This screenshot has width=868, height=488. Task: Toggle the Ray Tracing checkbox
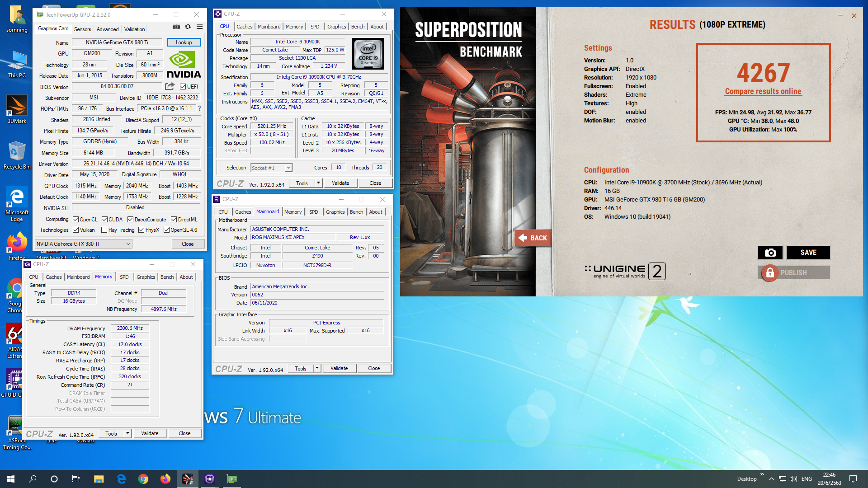(104, 230)
